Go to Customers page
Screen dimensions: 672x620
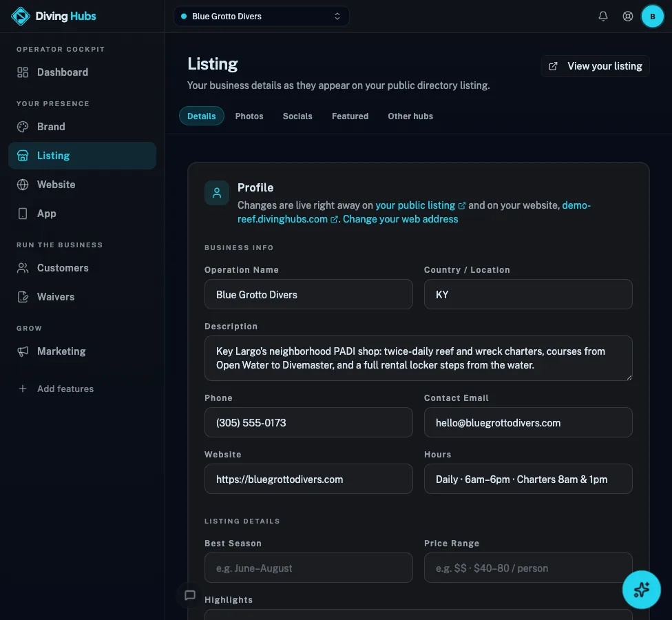point(83,268)
